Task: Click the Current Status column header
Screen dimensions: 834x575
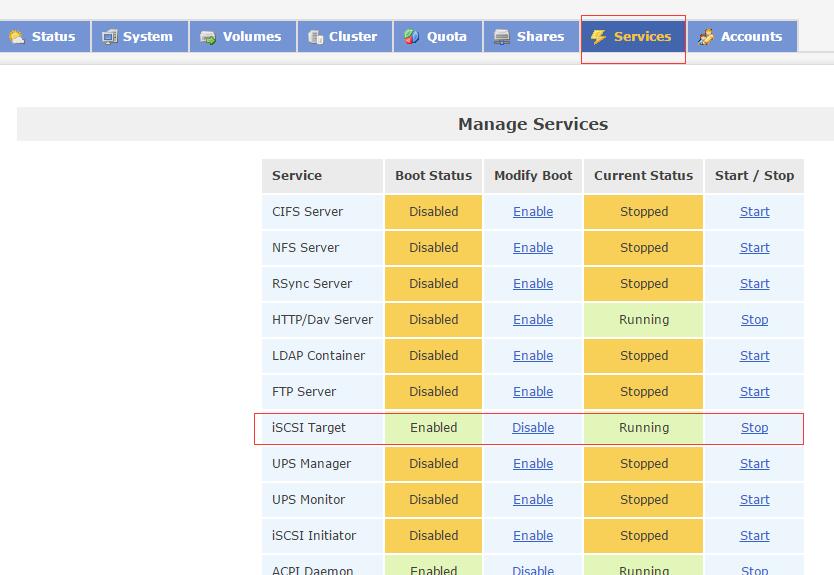Action: pyautogui.click(x=644, y=176)
